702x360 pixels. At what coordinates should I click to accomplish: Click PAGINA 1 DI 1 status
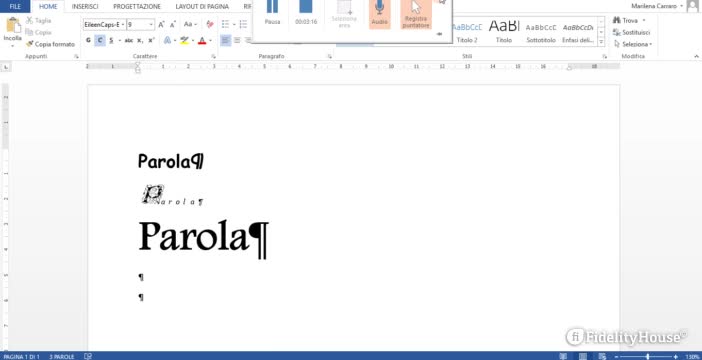(x=21, y=357)
